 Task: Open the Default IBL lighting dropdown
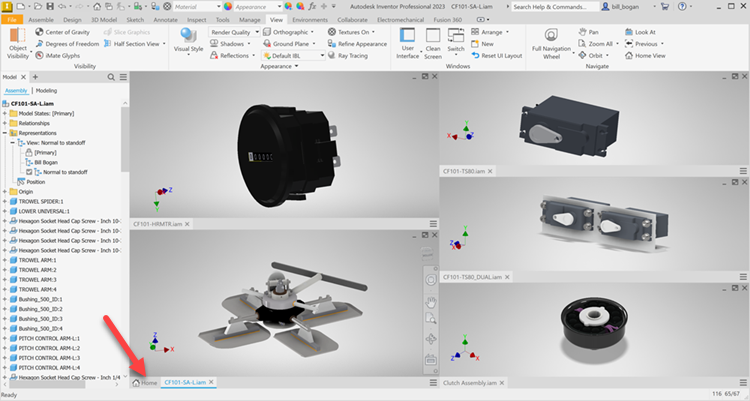point(293,56)
